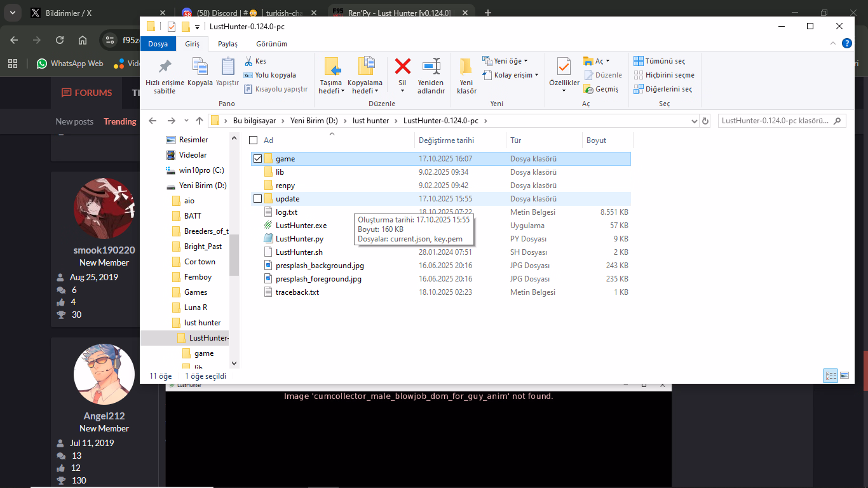Click the up-directory arrow in navigation bar
Image resolution: width=868 pixels, height=488 pixels.
pos(200,121)
